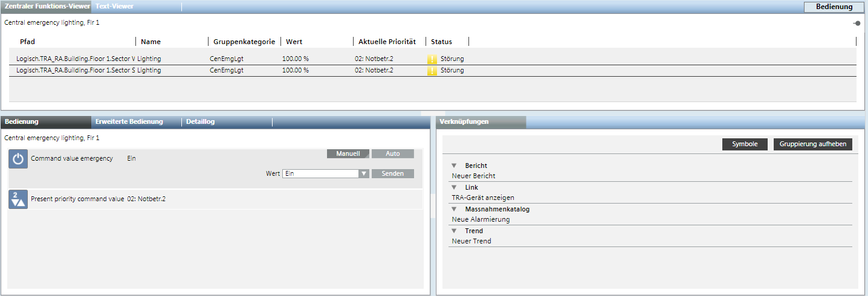
Task: Open the Detaillog tab
Action: pyautogui.click(x=200, y=121)
